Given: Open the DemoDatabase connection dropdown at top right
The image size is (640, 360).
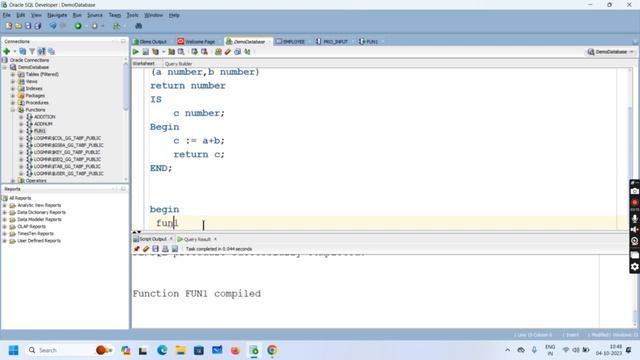Looking at the screenshot, I should (632, 52).
